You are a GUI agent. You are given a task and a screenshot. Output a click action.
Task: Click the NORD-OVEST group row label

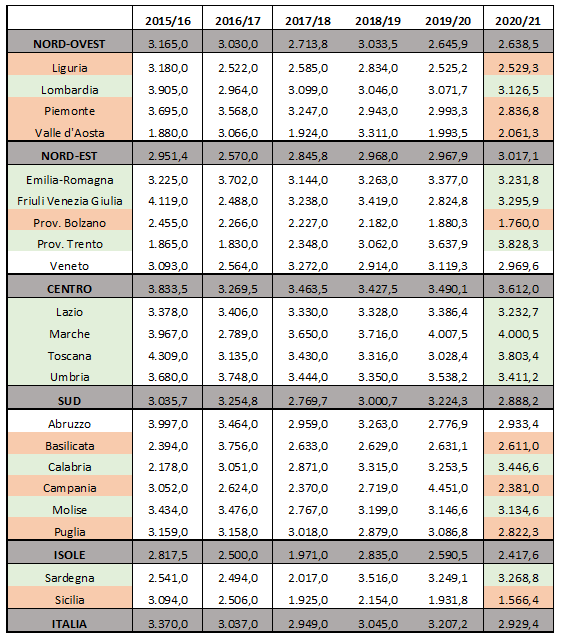[x=69, y=44]
